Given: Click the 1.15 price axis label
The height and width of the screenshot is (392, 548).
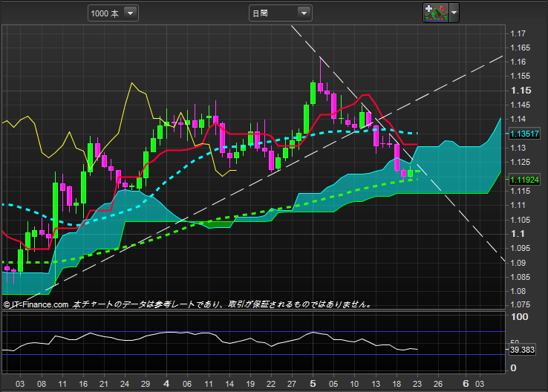Looking at the screenshot, I should 521,91.
